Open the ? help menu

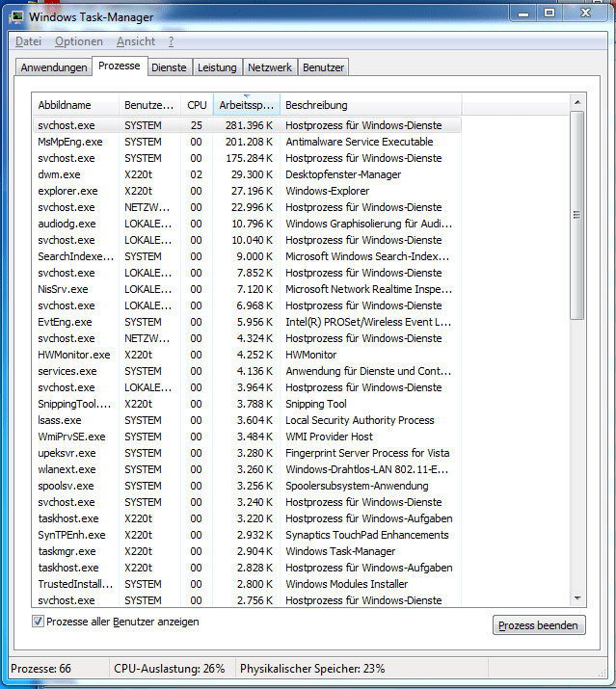pyautogui.click(x=171, y=41)
